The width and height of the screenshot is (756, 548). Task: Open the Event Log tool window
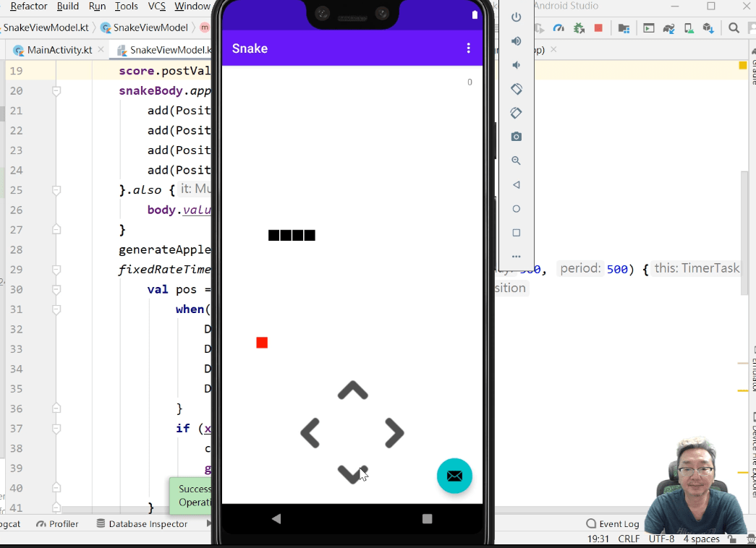click(613, 524)
